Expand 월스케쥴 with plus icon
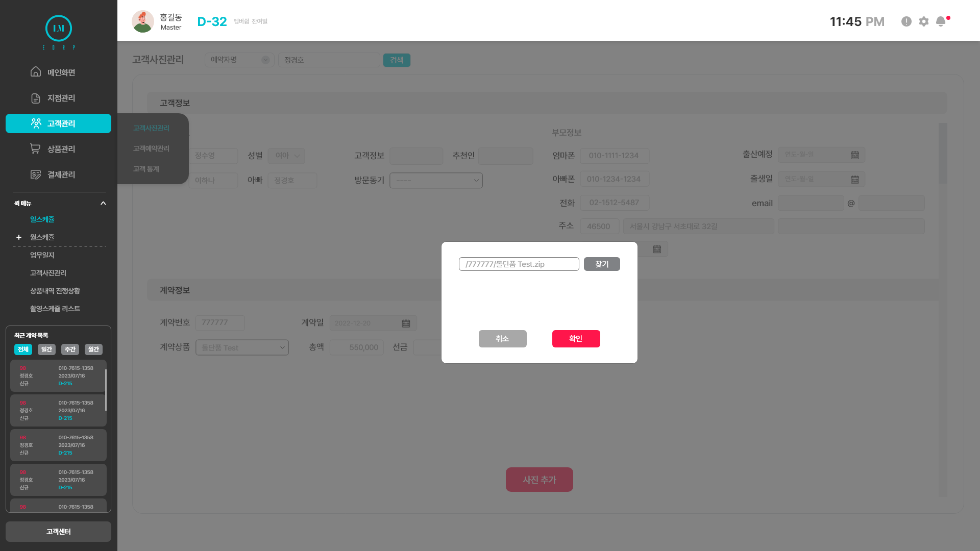 19,237
